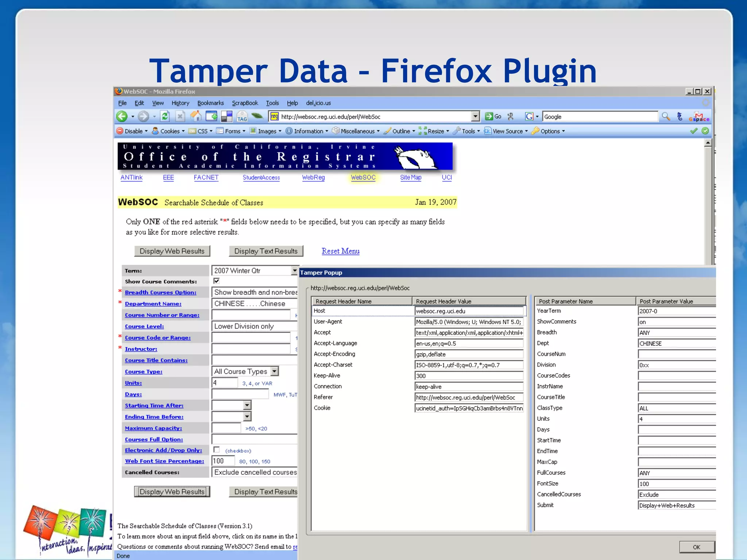Click the Reset Menu link

pyautogui.click(x=340, y=251)
